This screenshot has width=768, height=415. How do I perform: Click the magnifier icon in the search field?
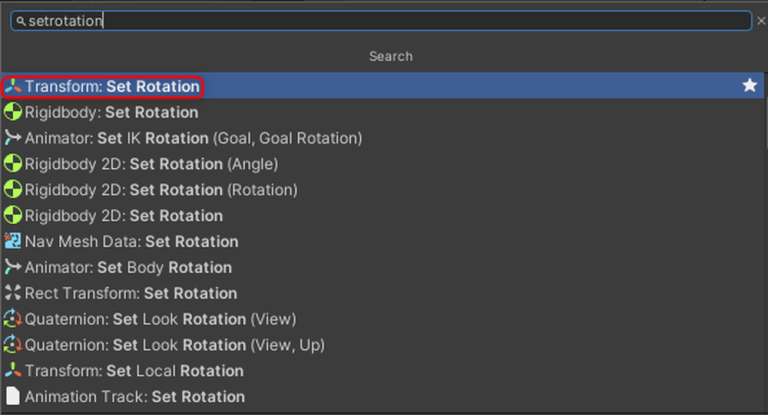(x=20, y=21)
